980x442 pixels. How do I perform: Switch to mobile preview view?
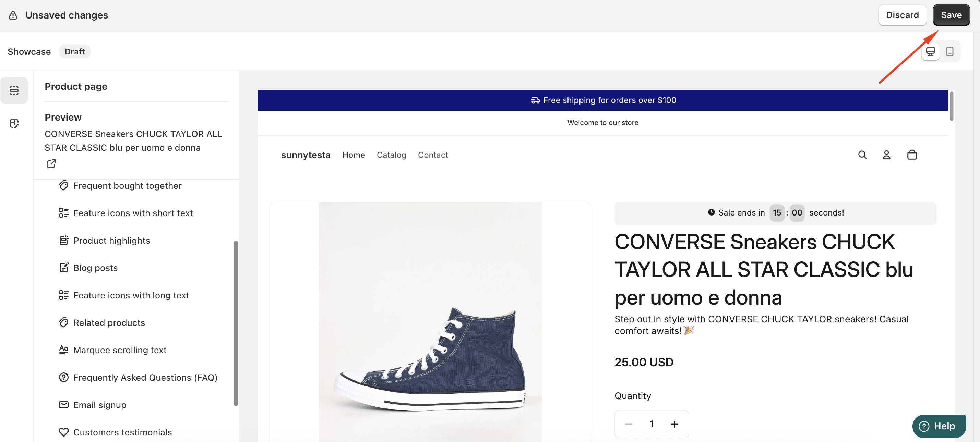click(x=949, y=51)
